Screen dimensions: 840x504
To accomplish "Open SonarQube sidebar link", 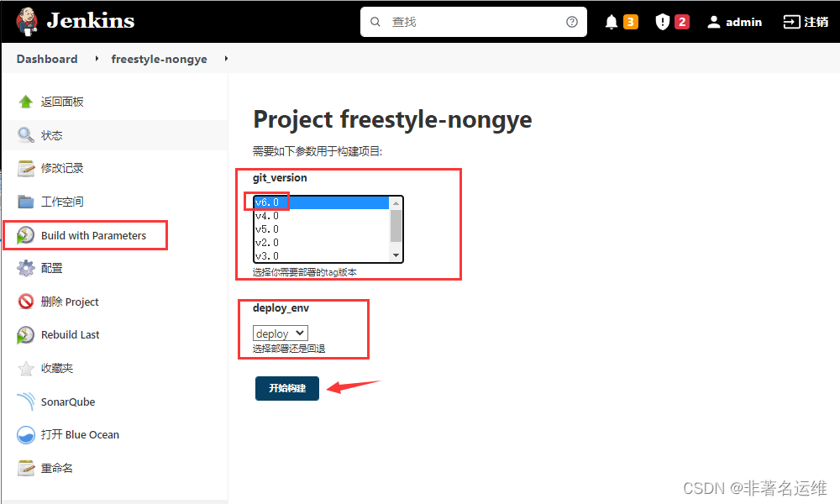I will 68,402.
